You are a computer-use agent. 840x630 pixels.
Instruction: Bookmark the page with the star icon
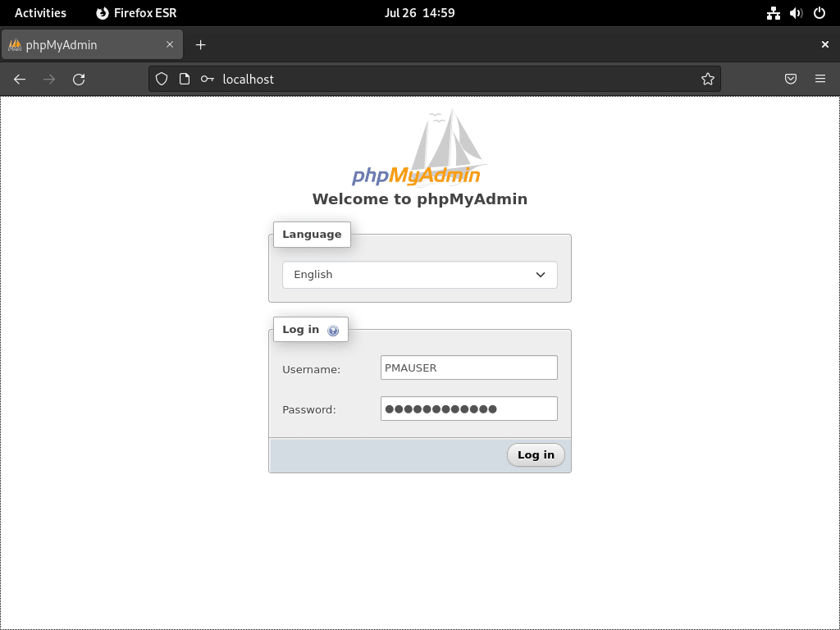[707, 79]
